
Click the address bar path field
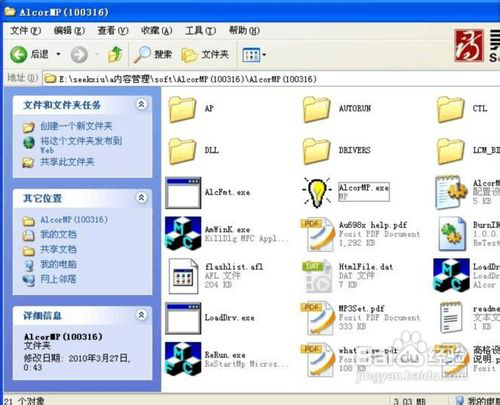tap(272, 79)
